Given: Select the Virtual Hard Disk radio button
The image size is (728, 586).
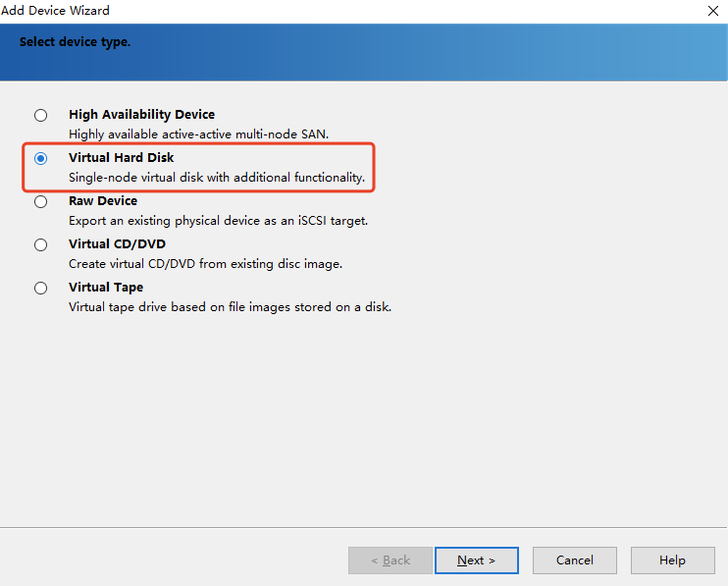Looking at the screenshot, I should coord(41,158).
